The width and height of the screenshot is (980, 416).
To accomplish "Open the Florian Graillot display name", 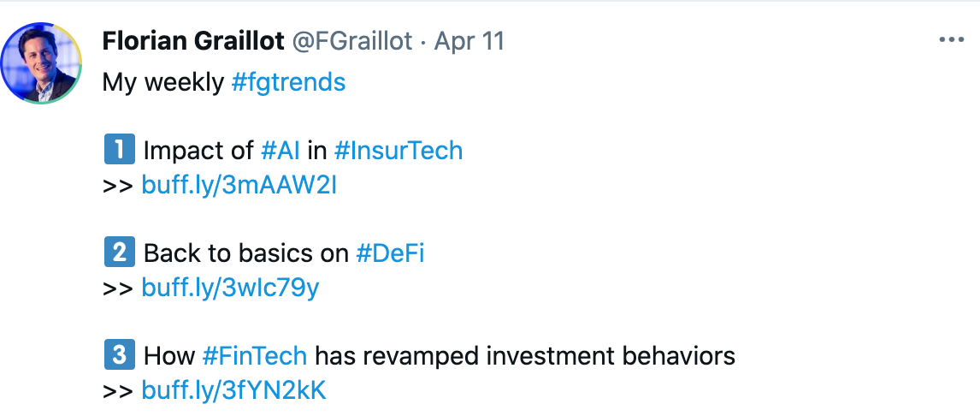I will click(194, 40).
